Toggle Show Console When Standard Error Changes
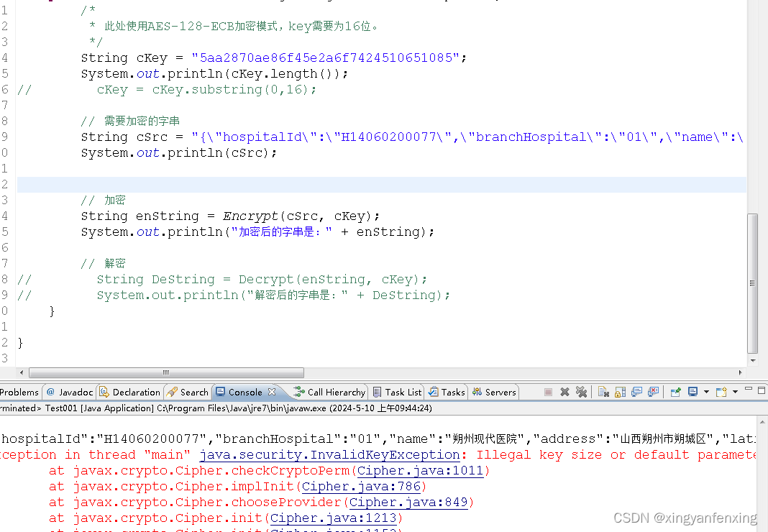 pos(653,392)
